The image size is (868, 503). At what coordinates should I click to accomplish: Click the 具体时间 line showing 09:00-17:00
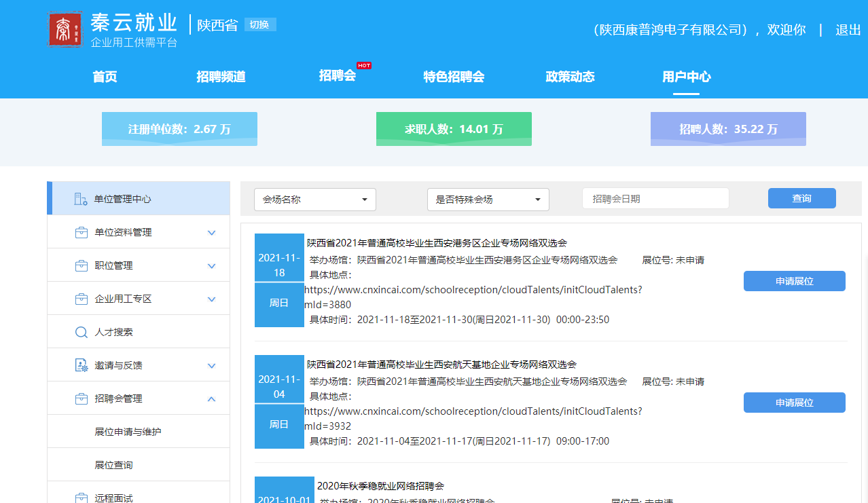(x=459, y=441)
